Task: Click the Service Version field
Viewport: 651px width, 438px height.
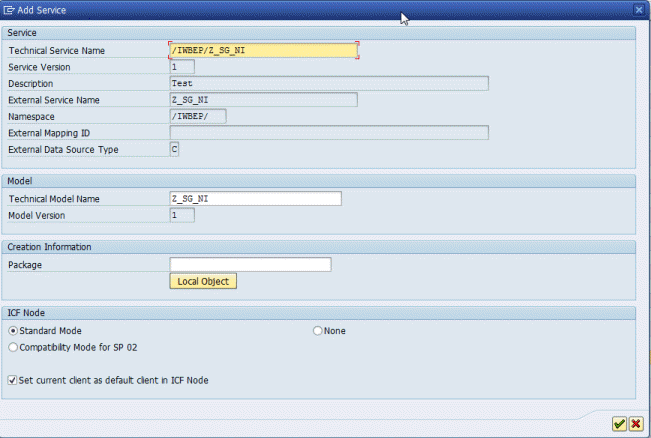Action: [182, 67]
